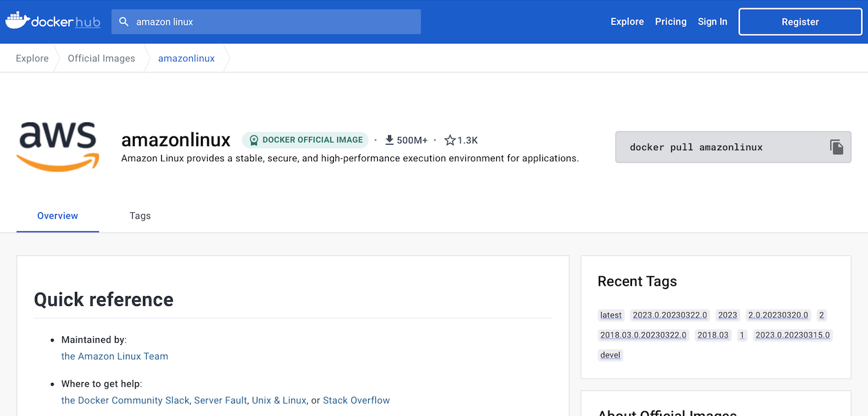
Task: Click Sign In in header
Action: coord(712,22)
